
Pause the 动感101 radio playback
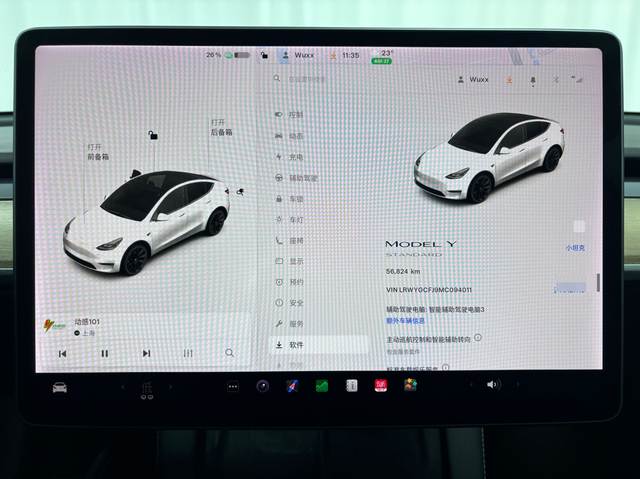click(105, 353)
